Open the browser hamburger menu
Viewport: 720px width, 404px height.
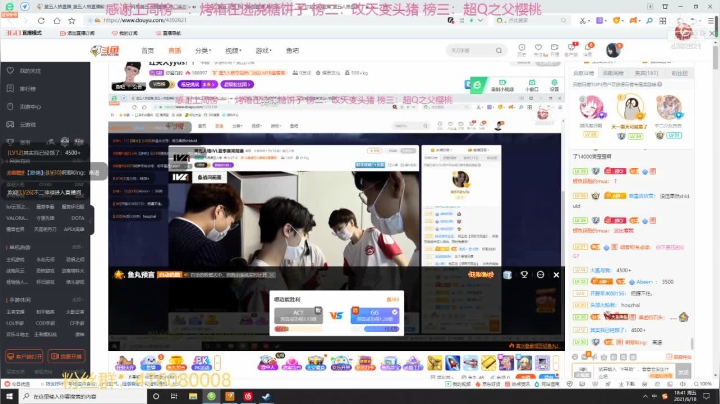click(x=711, y=21)
